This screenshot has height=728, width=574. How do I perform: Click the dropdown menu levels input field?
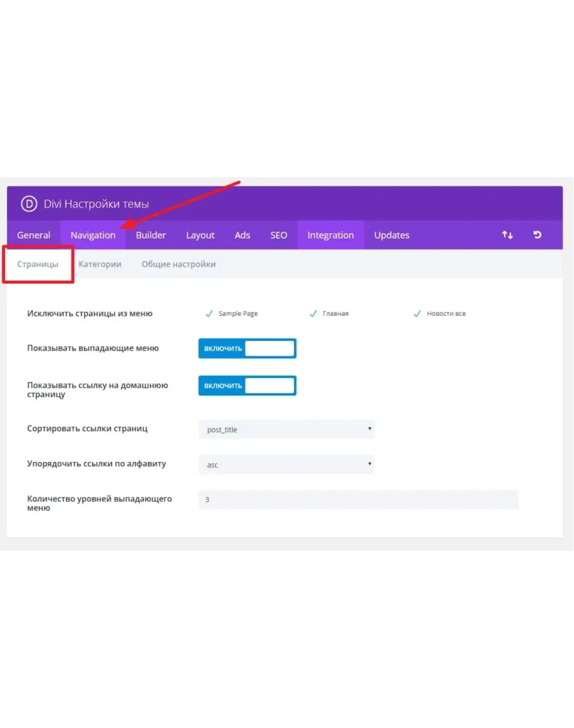[358, 500]
